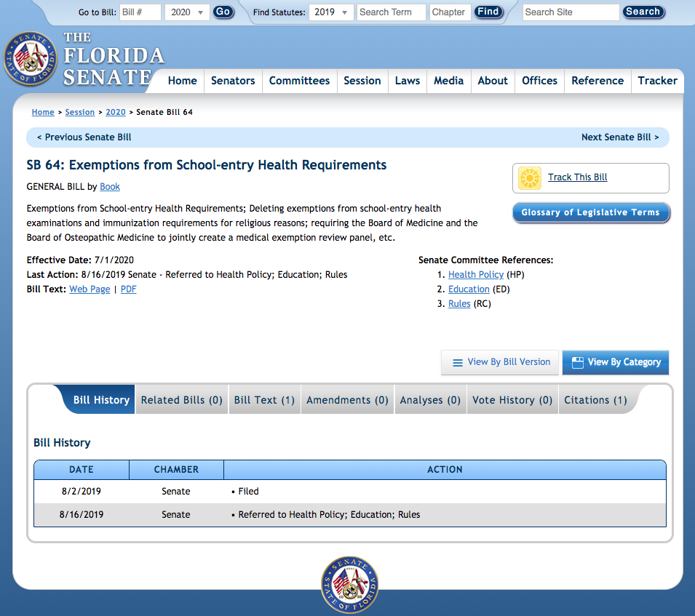Click the Florida Senate seal logo in header
Screen dimensions: 695x616
click(30, 58)
